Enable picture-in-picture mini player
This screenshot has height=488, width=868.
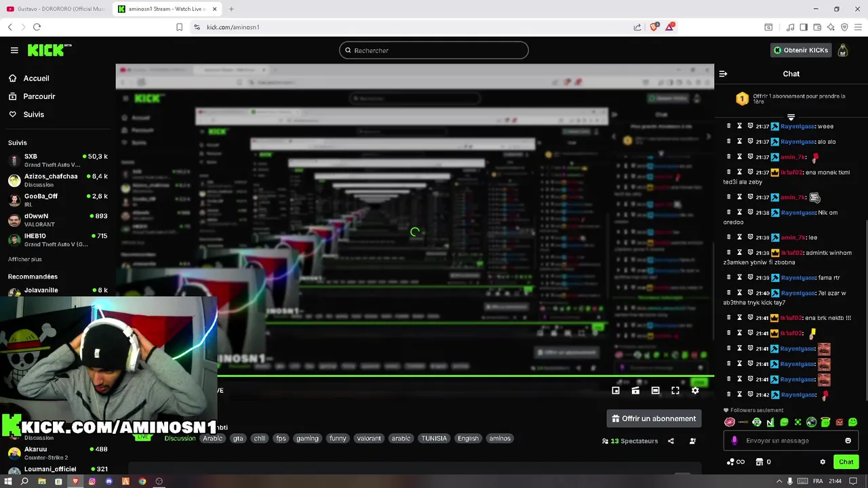click(x=616, y=390)
